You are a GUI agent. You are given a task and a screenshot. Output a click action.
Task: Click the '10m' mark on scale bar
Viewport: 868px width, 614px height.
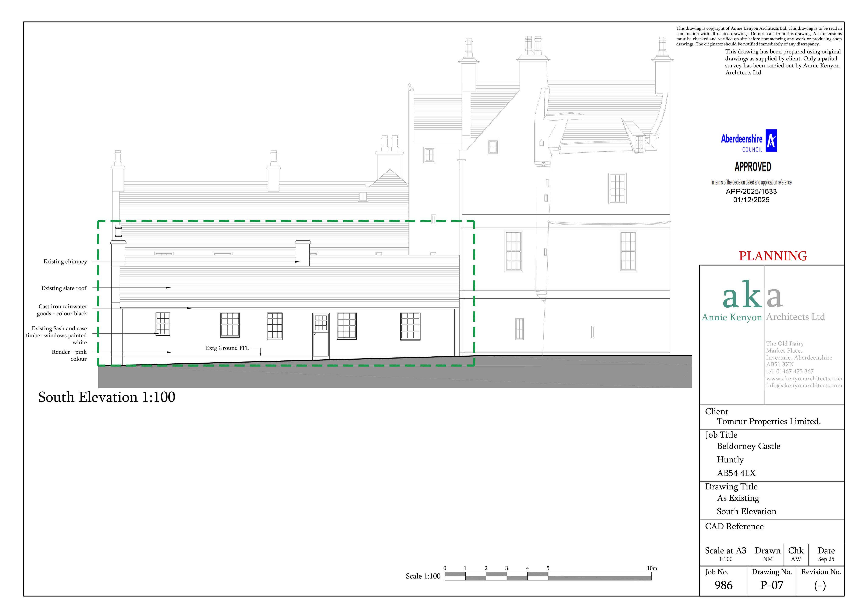point(652,568)
